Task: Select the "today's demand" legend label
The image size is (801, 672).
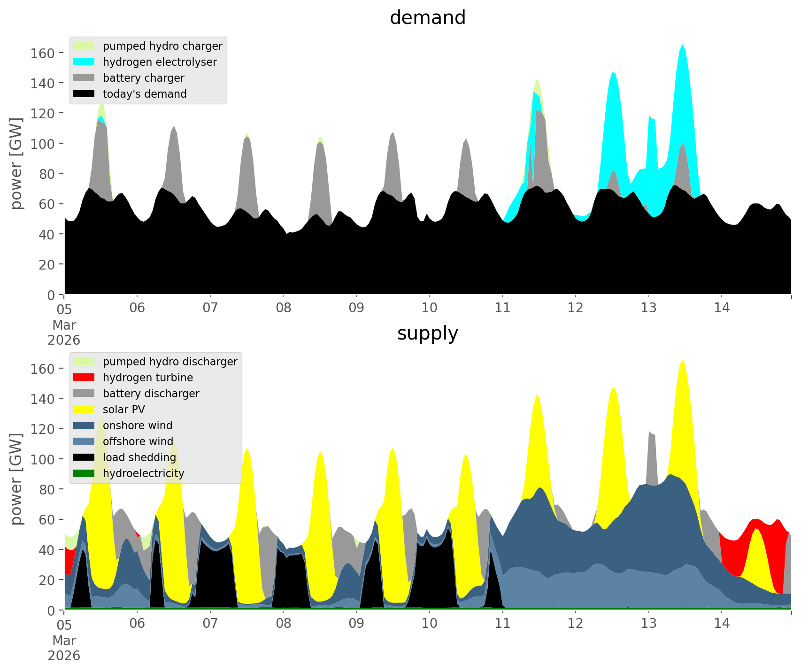Action: click(145, 94)
